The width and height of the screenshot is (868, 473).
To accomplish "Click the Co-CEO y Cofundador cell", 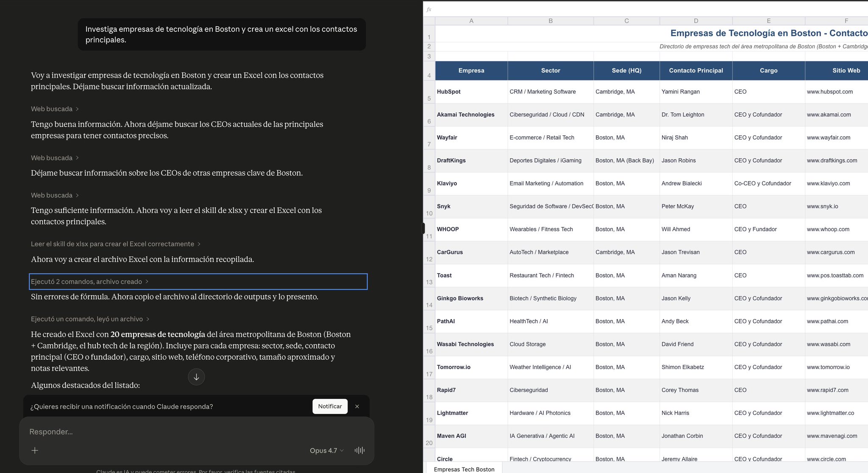I will [x=768, y=183].
